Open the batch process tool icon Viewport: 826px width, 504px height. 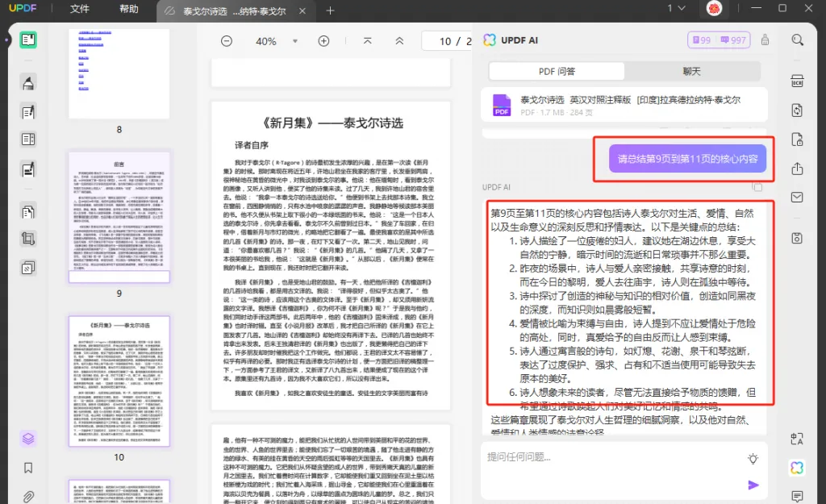tap(28, 268)
